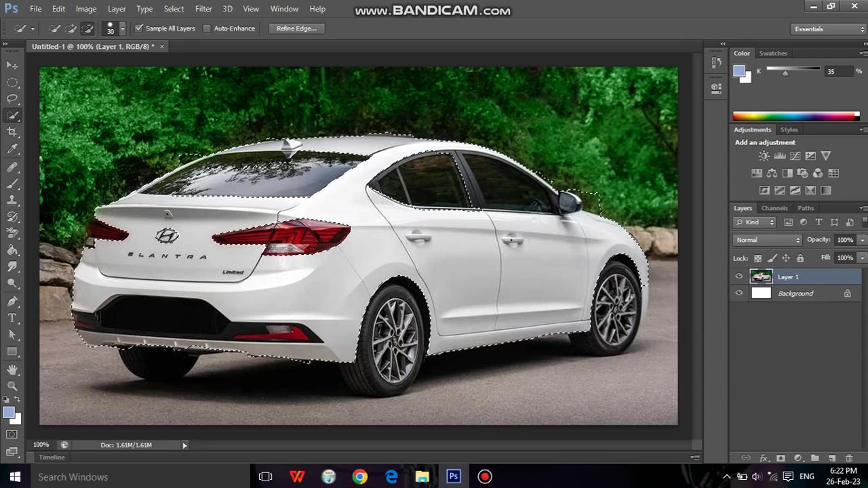Select the Paint Bucket tool
Viewport: 868px width, 488px height.
pyautogui.click(x=12, y=250)
